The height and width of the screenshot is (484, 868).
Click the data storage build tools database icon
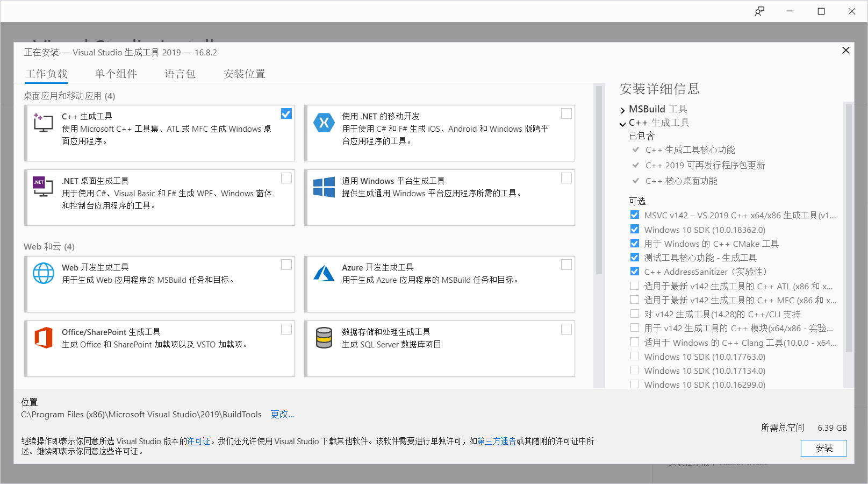pos(324,338)
